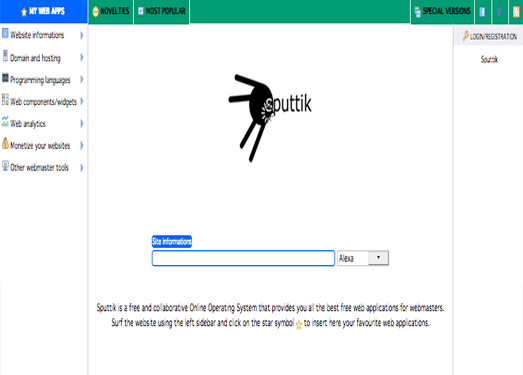The width and height of the screenshot is (523, 375).
Task: Click the star icon beside My Web Apps
Action: 24,12
